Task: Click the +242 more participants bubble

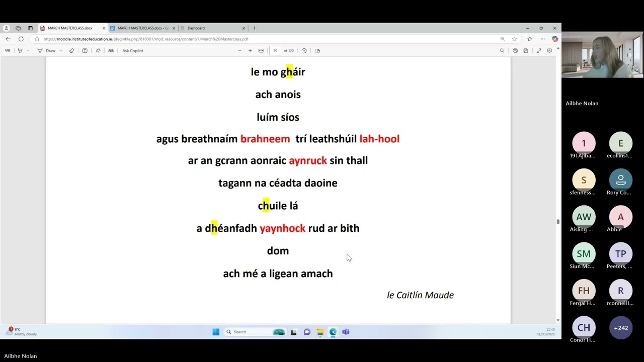Action: point(621,328)
